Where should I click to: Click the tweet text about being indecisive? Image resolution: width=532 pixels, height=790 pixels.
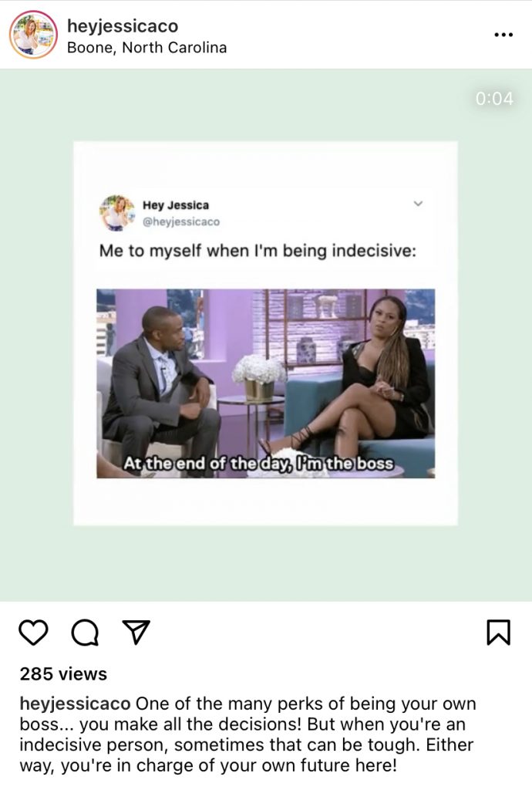258,251
